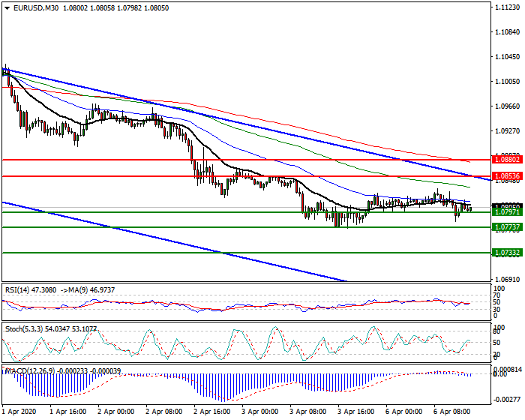Click the RSI value 47.3080 readout
The image size is (525, 420).
pos(43,290)
